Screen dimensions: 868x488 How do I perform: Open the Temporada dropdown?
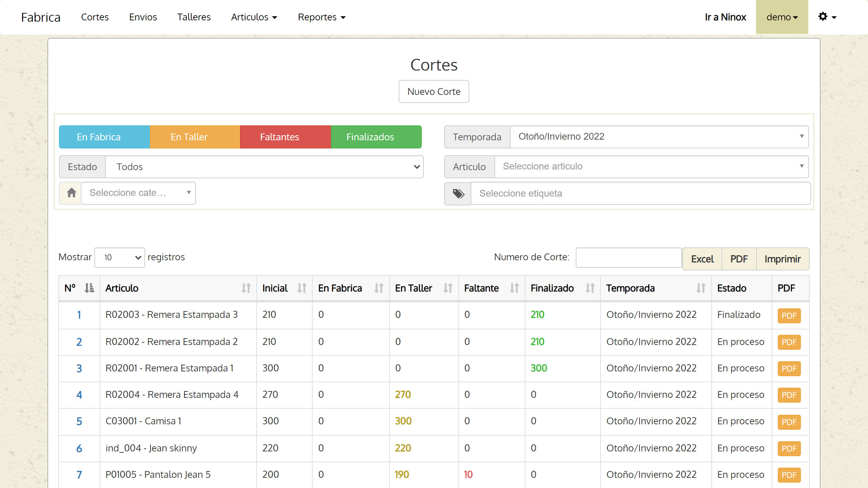[x=659, y=137]
